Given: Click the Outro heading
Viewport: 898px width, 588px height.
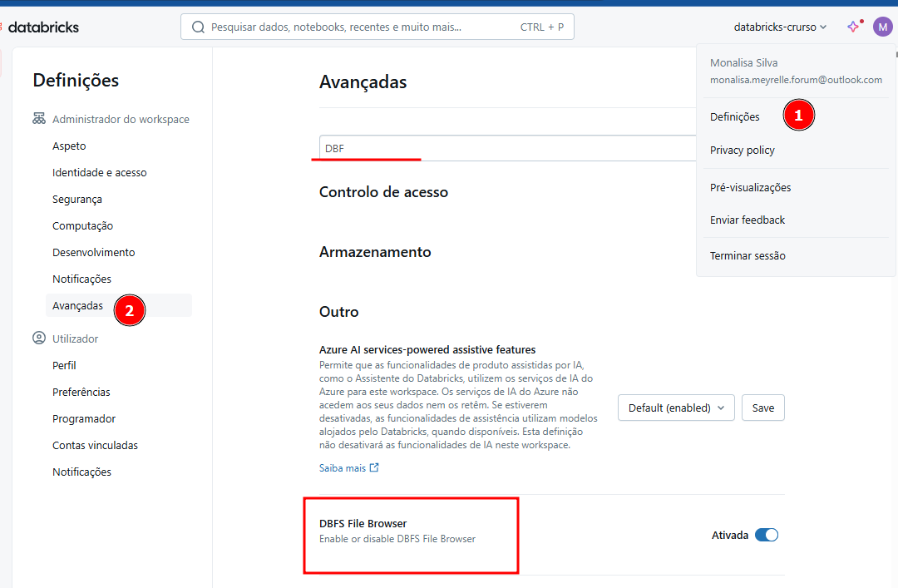Looking at the screenshot, I should click(339, 312).
